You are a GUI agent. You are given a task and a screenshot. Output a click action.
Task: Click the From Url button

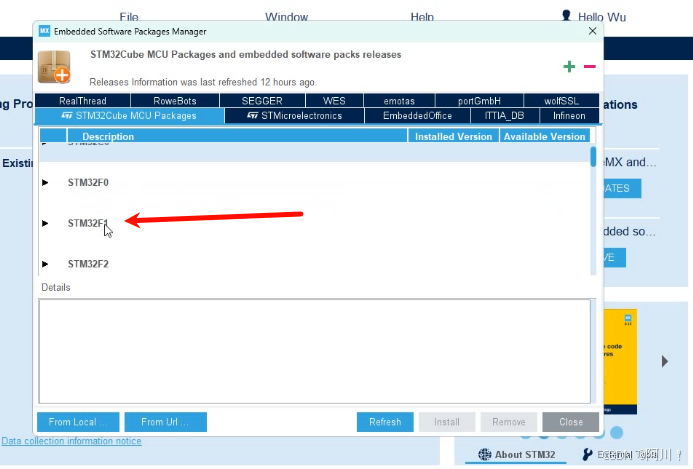[166, 422]
